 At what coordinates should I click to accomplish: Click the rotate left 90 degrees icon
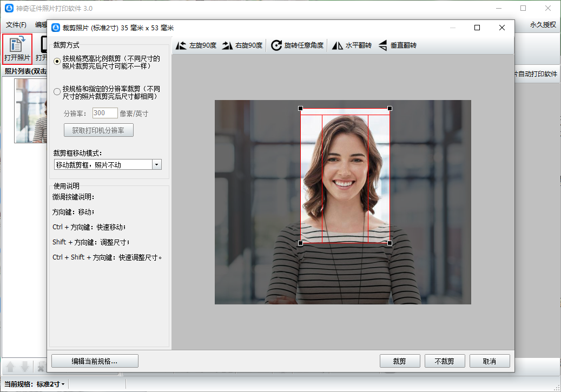pyautogui.click(x=181, y=45)
